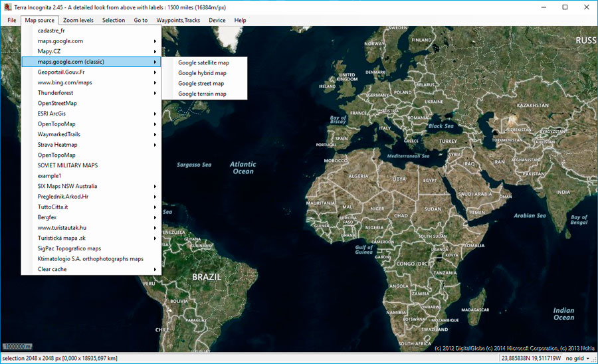Image resolution: width=598 pixels, height=364 pixels.
Task: Open the no grid dropdown
Action: pos(577,358)
